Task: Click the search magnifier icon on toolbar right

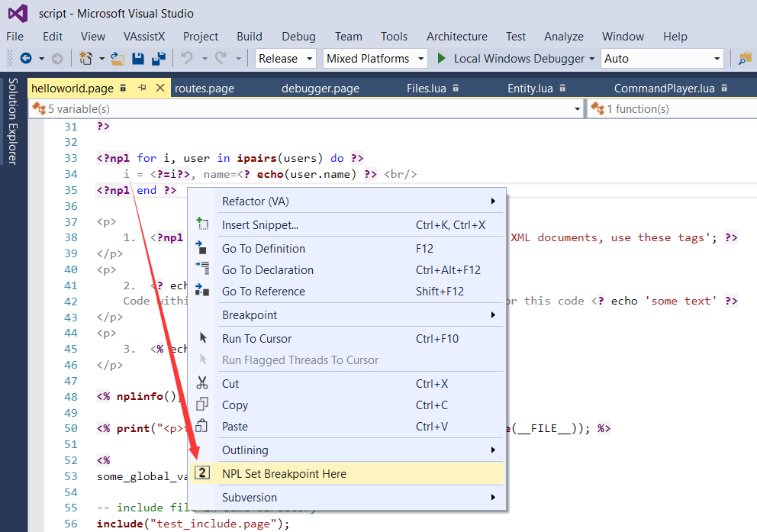Action: tap(745, 58)
